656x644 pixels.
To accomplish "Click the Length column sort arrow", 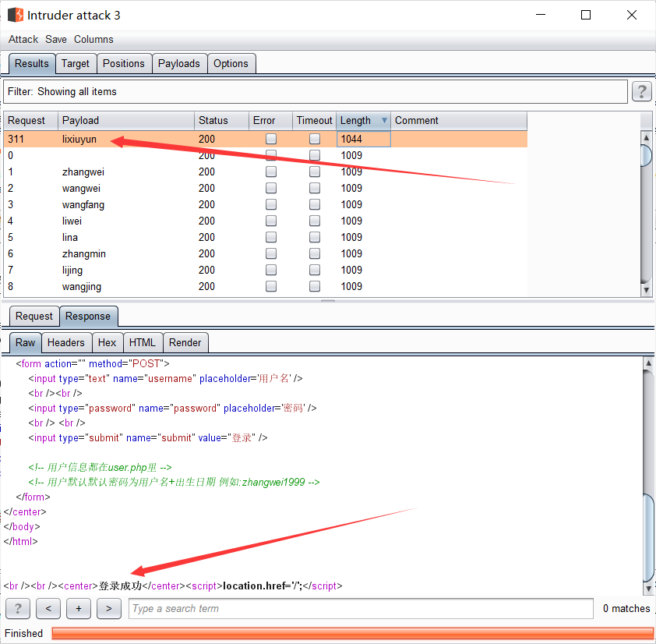I will 384,121.
